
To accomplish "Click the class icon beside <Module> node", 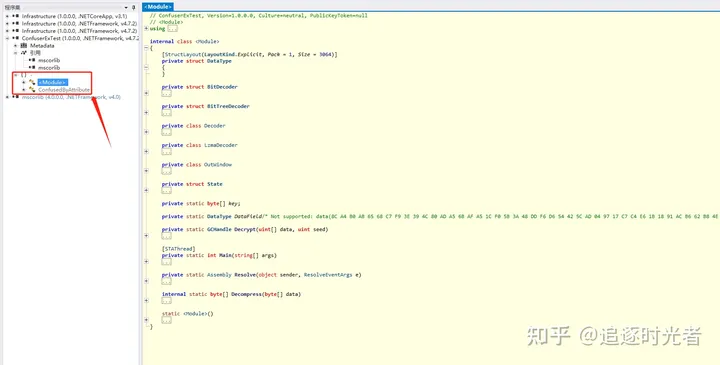I will click(x=32, y=82).
